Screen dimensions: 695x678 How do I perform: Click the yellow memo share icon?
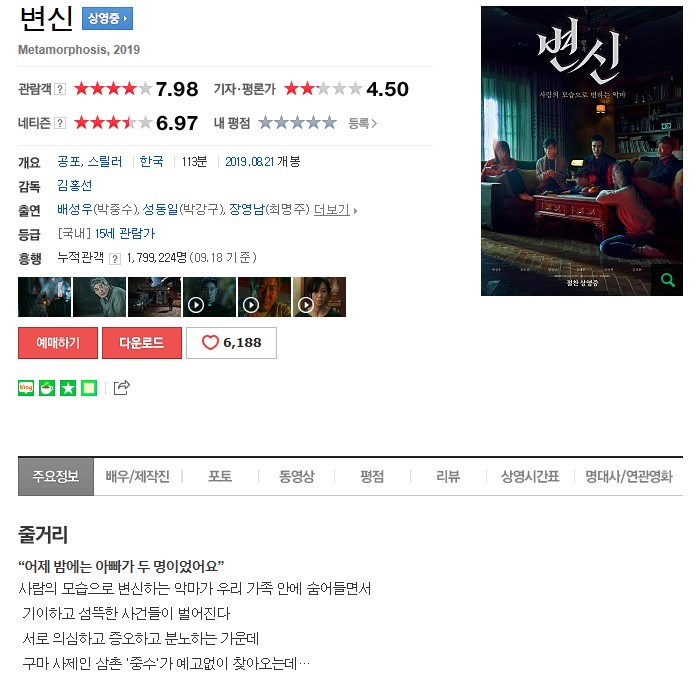(x=89, y=388)
